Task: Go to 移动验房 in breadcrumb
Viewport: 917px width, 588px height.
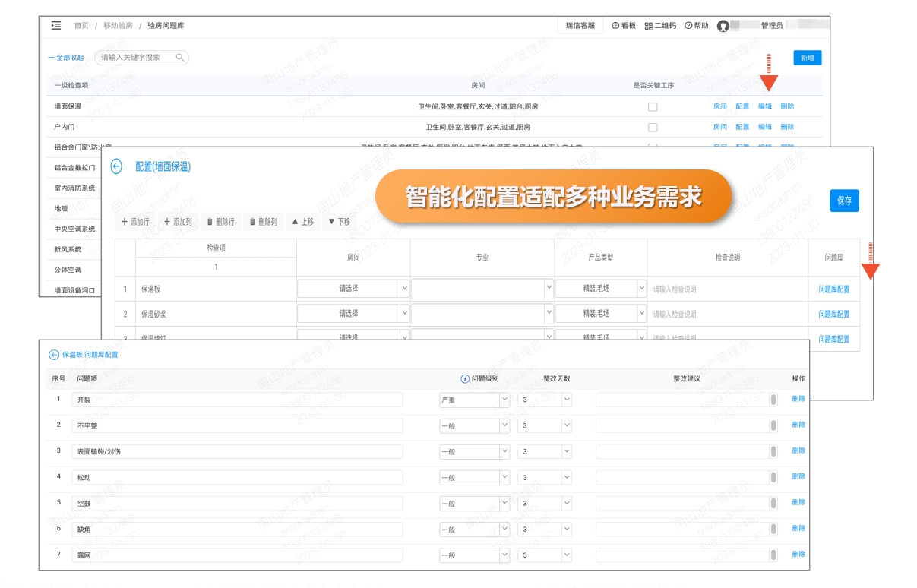Action: 118,26
